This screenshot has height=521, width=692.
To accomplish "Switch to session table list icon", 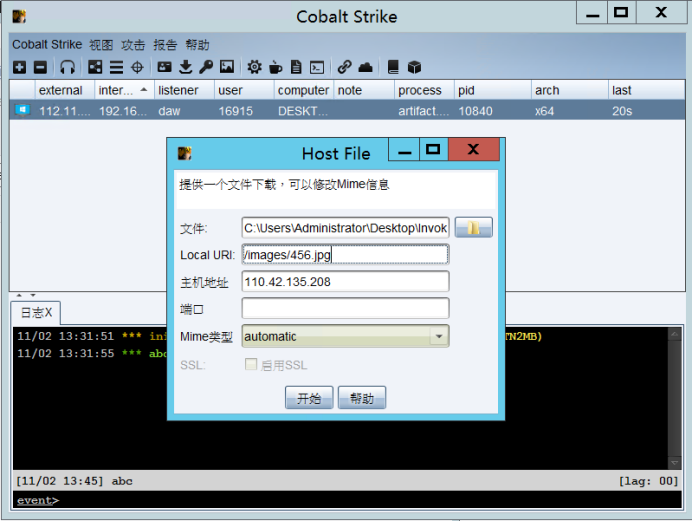I will tap(117, 67).
